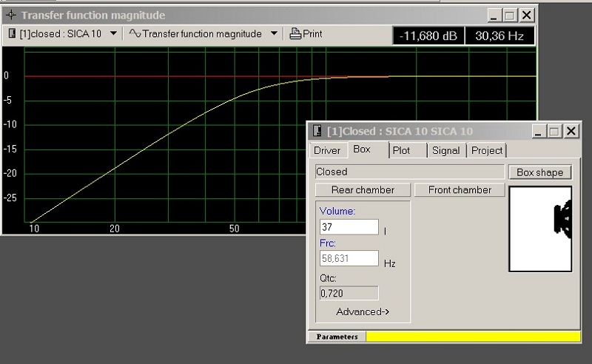Click the Print button in the graph toolbar

306,33
